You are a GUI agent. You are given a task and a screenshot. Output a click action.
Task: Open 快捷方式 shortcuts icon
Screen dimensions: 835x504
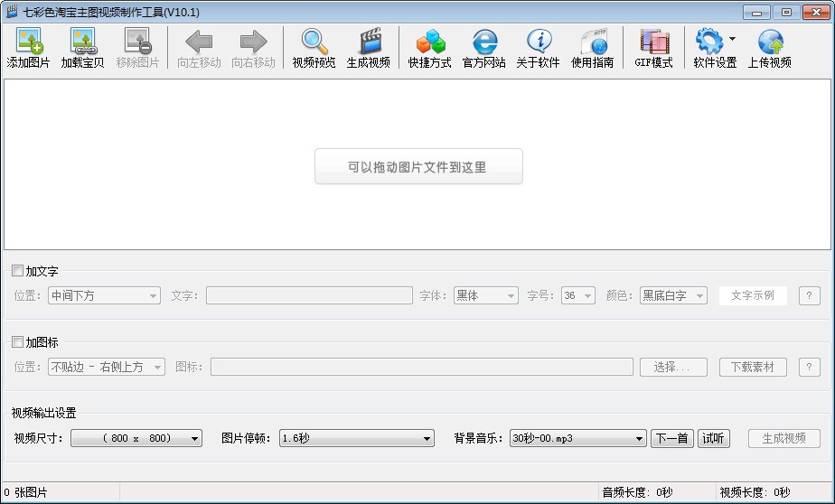click(429, 42)
